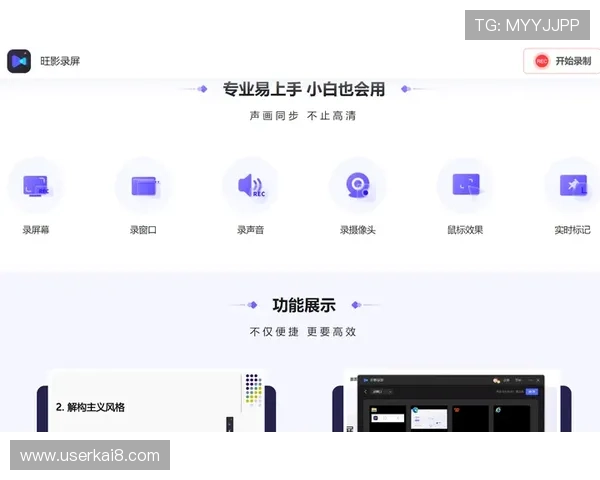The image size is (600, 480).
Task: Click the 旺影录屏 brand name text
Action: 60,61
